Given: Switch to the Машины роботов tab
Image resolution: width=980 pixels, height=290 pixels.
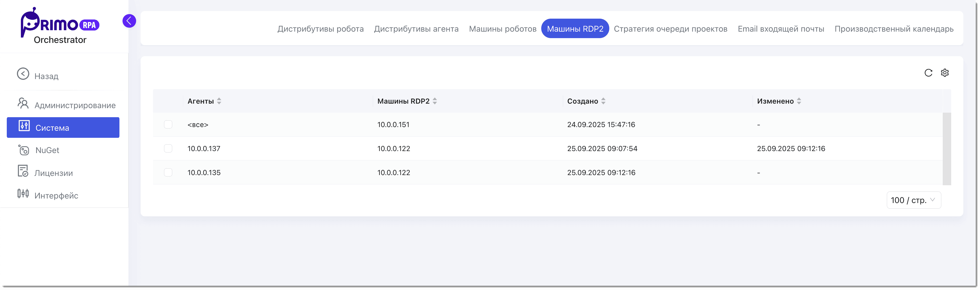Looking at the screenshot, I should click(x=503, y=29).
